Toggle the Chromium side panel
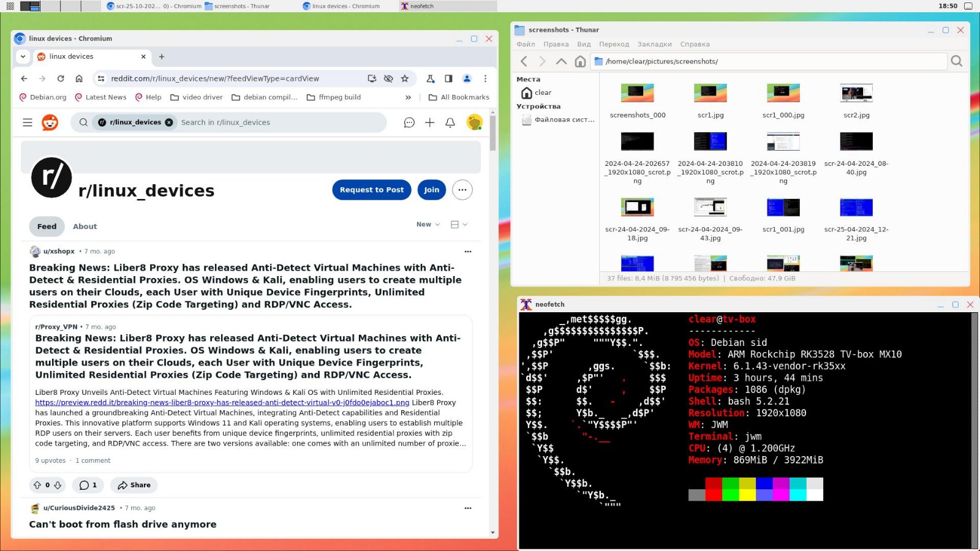The width and height of the screenshot is (980, 551). [x=448, y=78]
